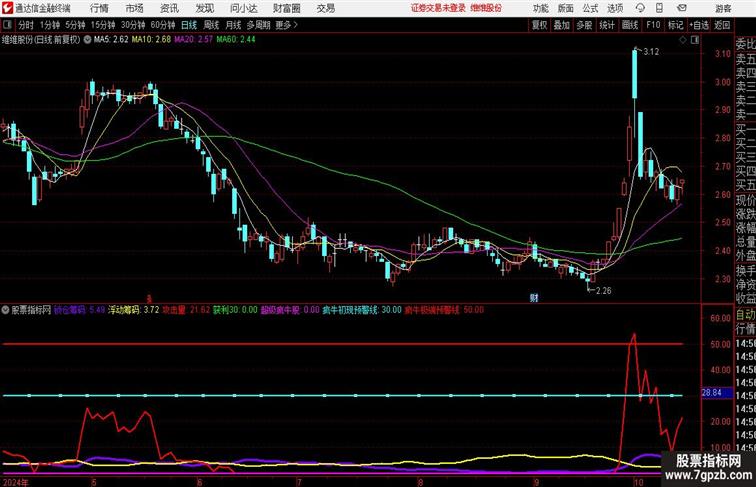Switch to the 60分钟 period tab
The image size is (756, 487).
click(x=163, y=25)
